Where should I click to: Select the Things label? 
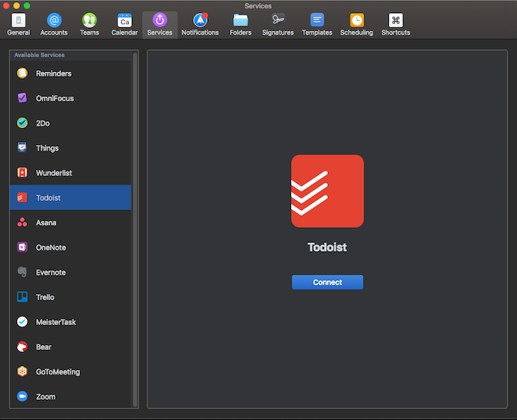point(47,148)
